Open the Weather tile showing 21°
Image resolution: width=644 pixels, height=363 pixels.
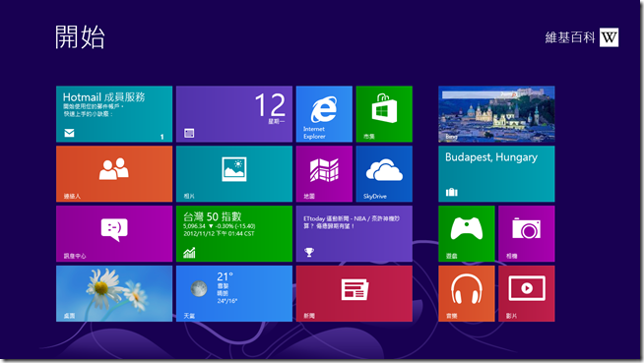(234, 294)
